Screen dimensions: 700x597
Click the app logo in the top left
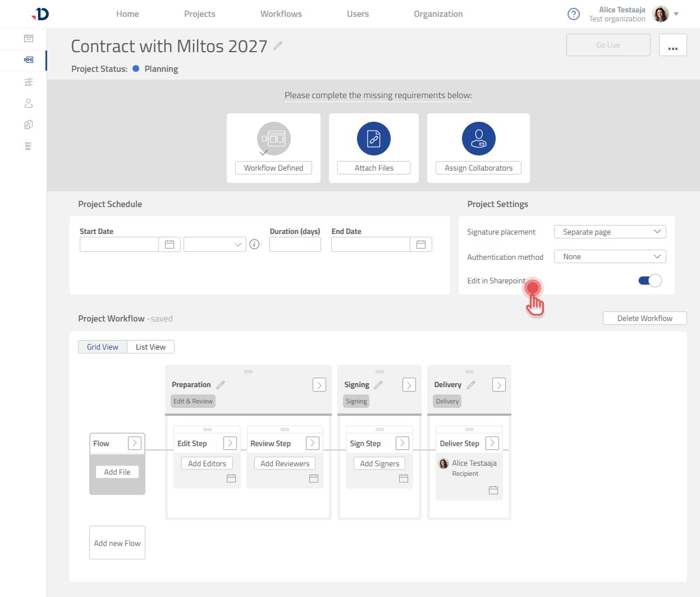(x=40, y=14)
